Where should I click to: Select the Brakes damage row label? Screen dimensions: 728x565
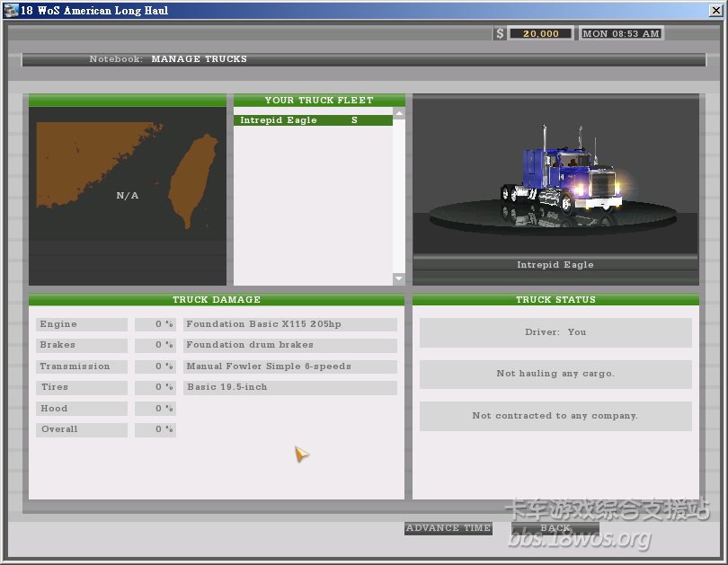click(x=81, y=345)
